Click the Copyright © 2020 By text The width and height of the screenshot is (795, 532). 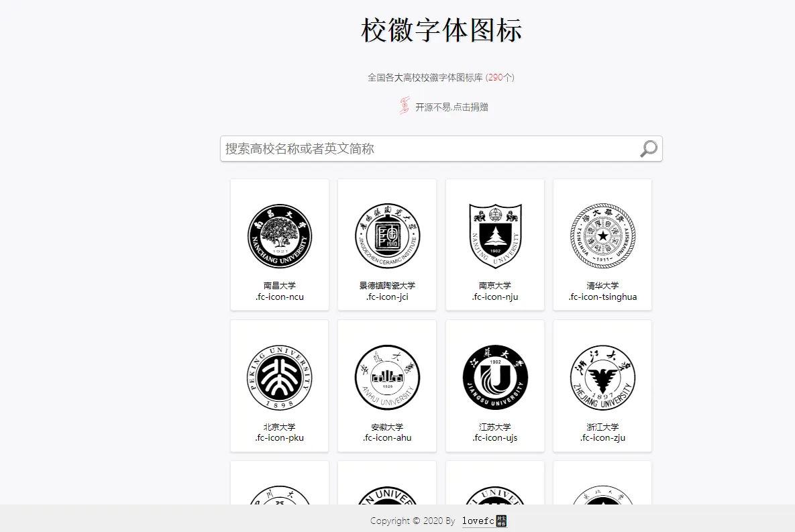pos(413,521)
